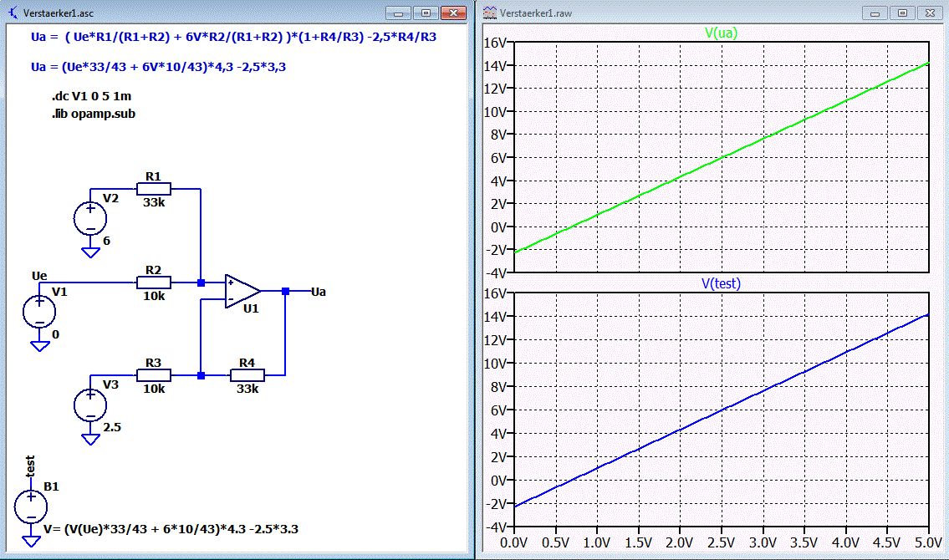949x560 pixels.
Task: Click the test net label above B1
Action: [30, 466]
